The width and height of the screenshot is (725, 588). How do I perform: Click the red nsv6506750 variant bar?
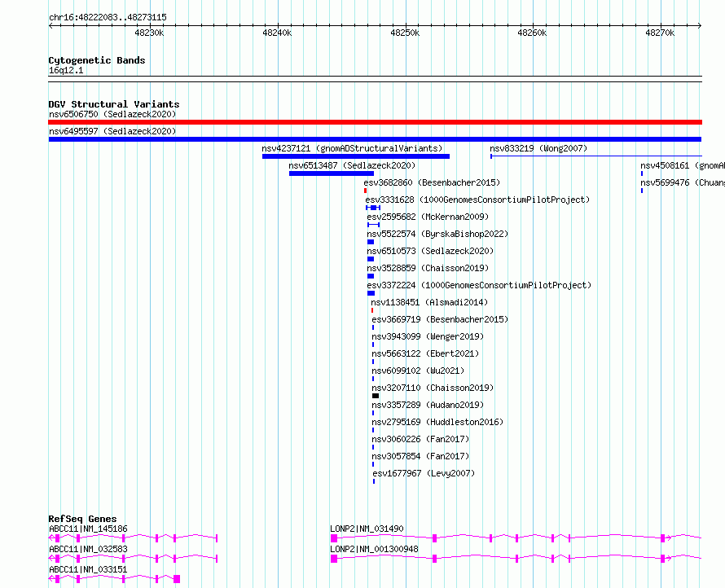[x=375, y=122]
